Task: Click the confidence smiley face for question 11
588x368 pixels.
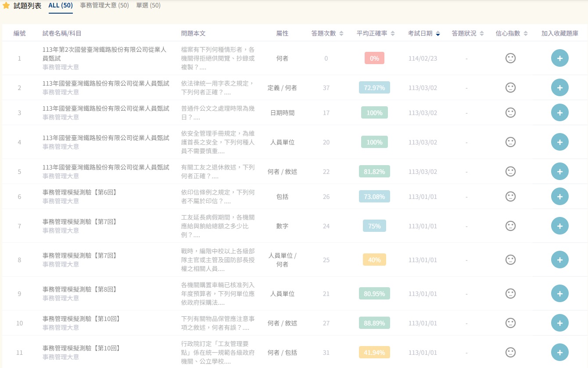Action: click(x=510, y=352)
